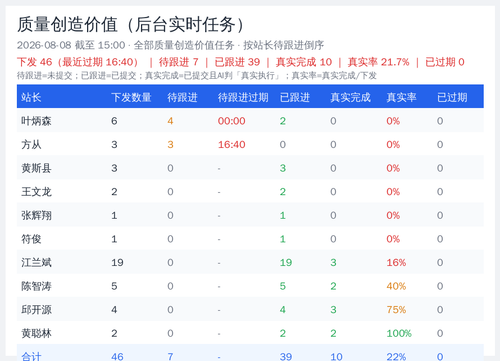Click the 00:00 overdue time for 叶炳森

pyautogui.click(x=231, y=121)
